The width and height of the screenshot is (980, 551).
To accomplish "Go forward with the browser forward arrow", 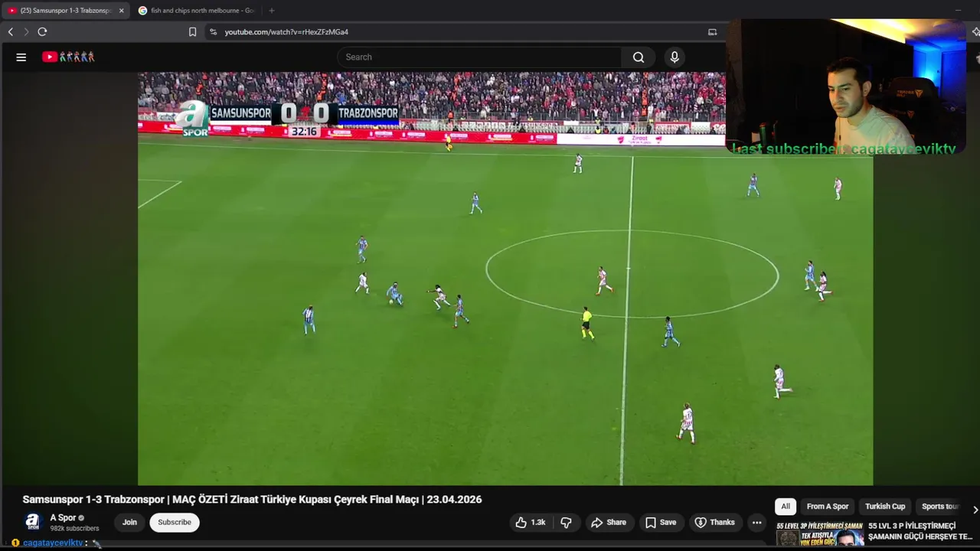I will click(x=26, y=31).
